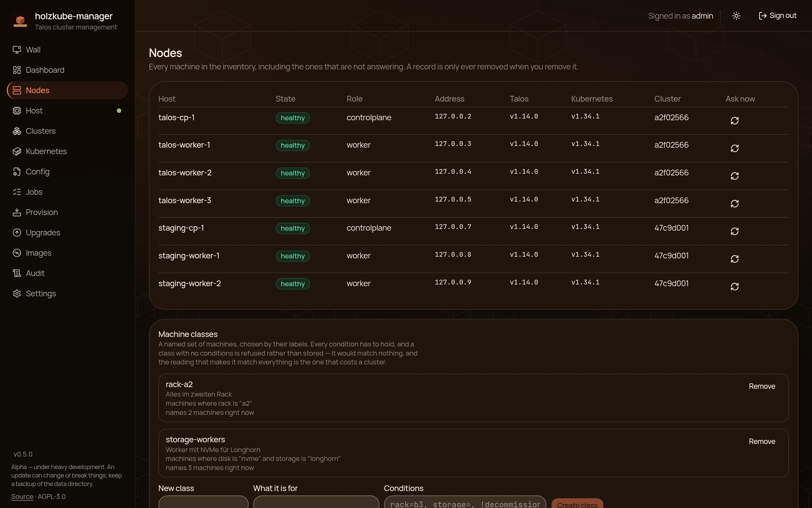
Task: Open Jobs via its checklist icon
Action: (x=17, y=192)
